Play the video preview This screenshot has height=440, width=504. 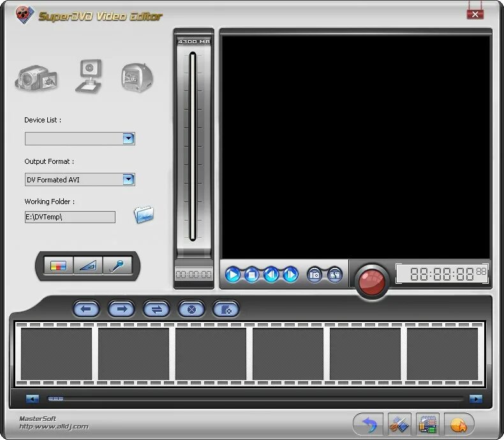233,275
